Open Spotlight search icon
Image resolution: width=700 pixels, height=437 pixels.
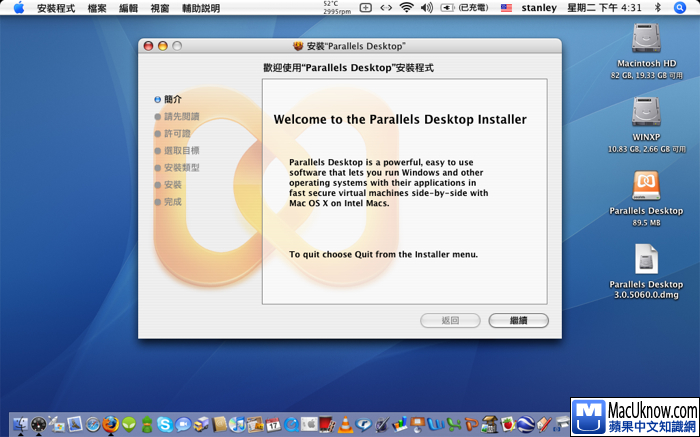tap(686, 7)
